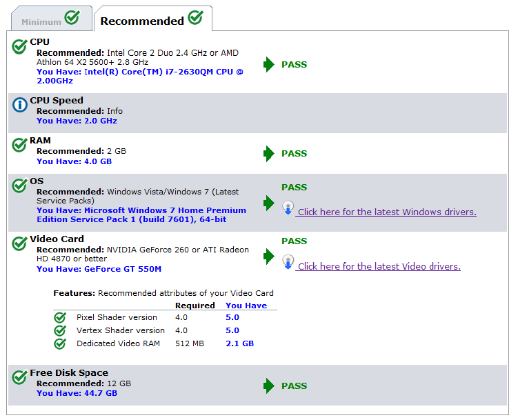Click the green arrow in RAM row

[269, 154]
